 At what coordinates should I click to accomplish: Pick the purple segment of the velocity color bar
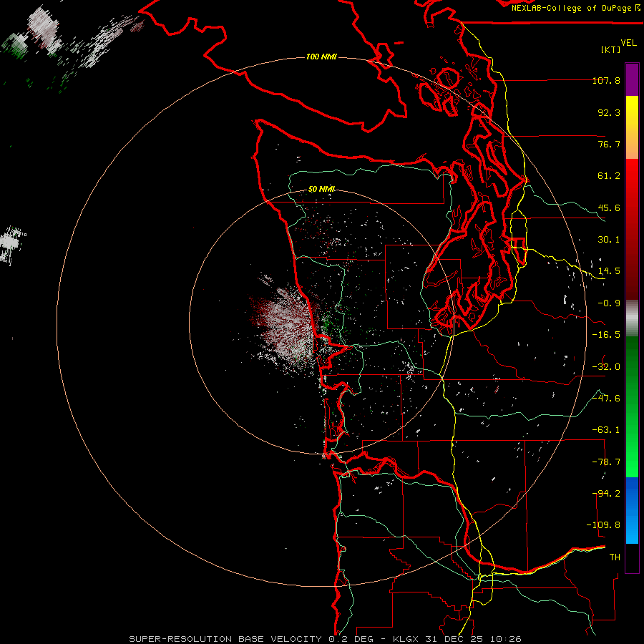(x=632, y=79)
